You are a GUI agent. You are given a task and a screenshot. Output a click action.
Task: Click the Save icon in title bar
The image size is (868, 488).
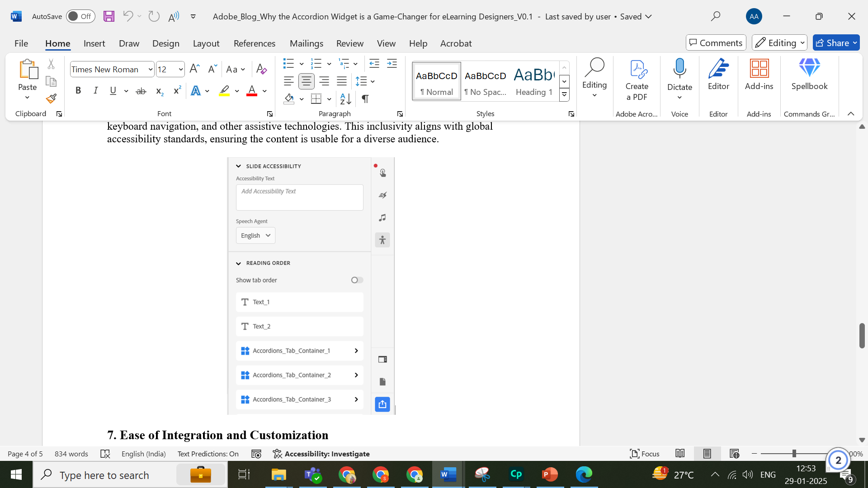pos(108,17)
